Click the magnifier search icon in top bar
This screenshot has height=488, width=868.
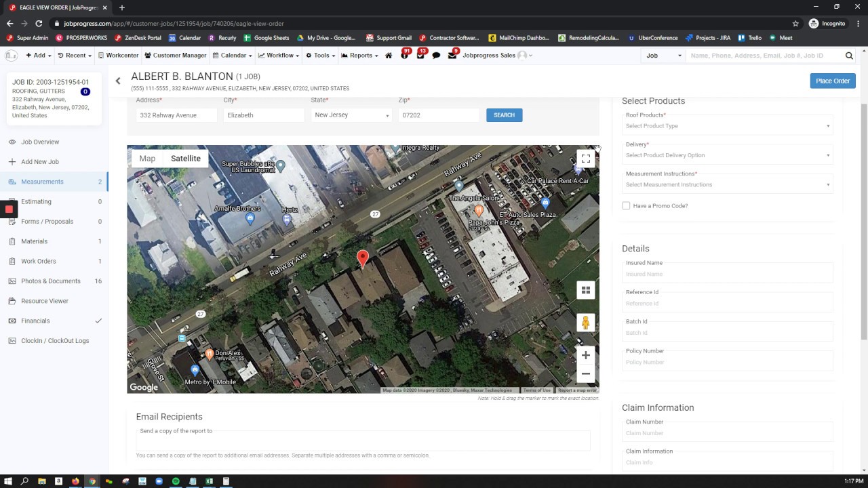849,56
